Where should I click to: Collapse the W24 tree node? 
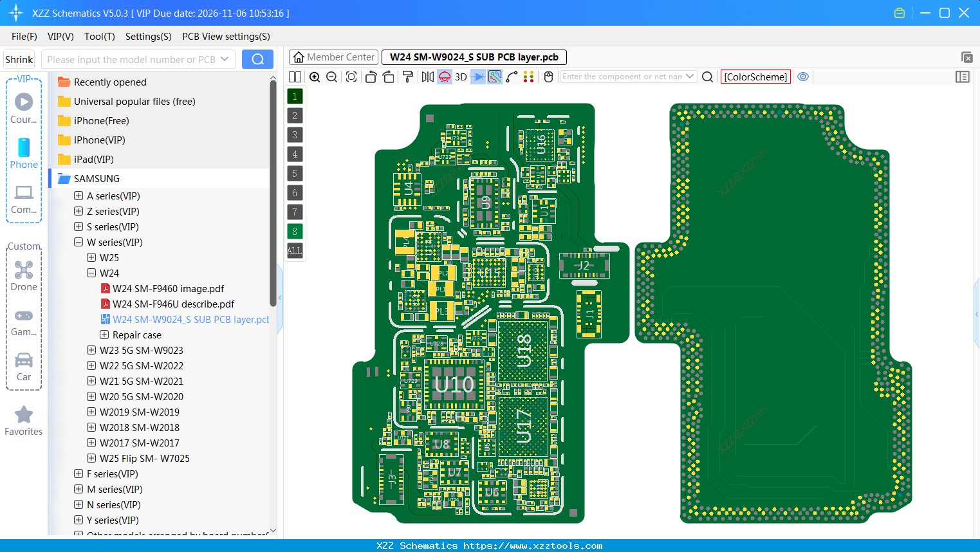[x=91, y=273]
